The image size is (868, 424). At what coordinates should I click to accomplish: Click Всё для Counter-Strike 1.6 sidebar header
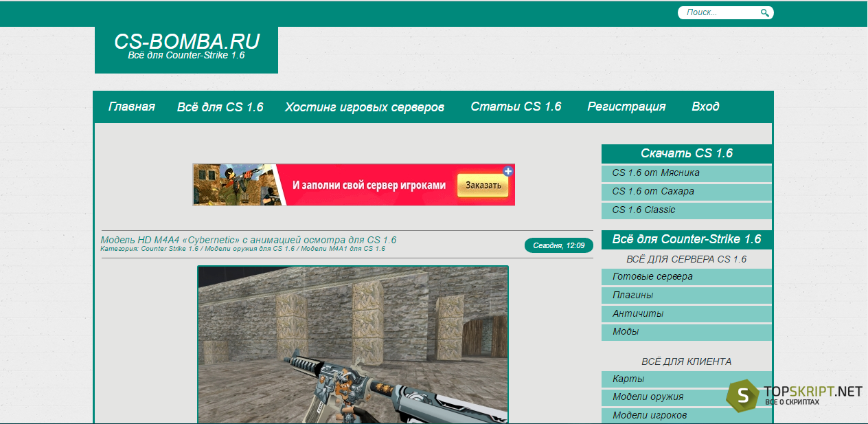click(x=687, y=239)
